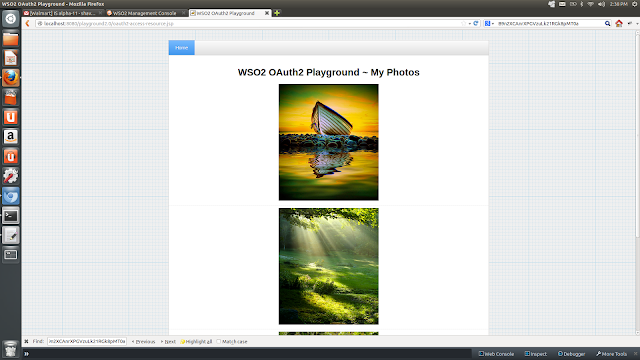Image resolution: width=640 pixels, height=360 pixels.
Task: Open the Terminal from the launcher
Action: [11, 216]
